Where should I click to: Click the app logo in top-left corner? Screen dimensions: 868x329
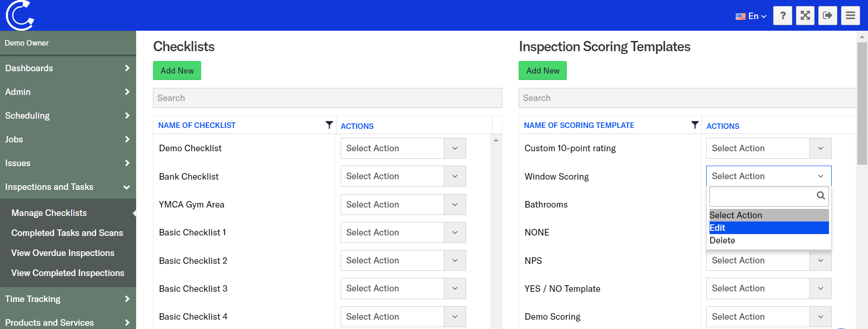point(20,15)
